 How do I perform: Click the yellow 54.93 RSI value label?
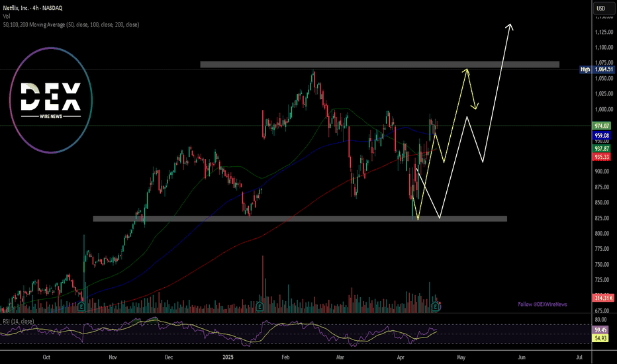click(x=600, y=338)
